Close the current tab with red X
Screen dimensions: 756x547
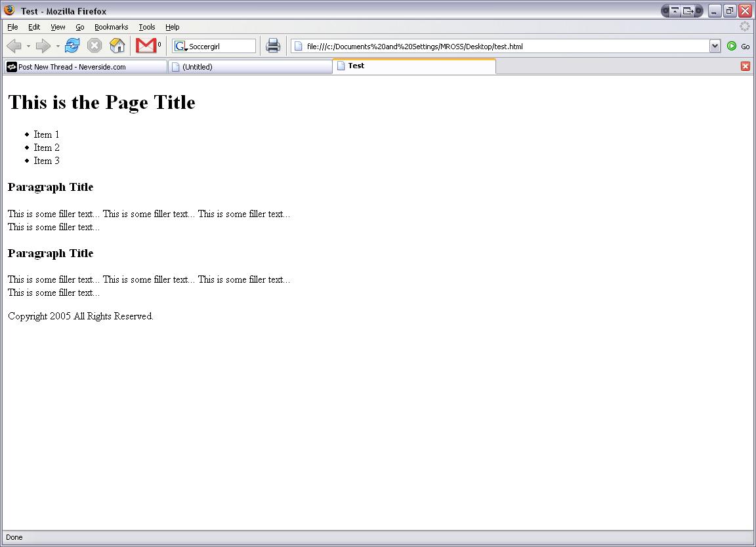point(745,66)
